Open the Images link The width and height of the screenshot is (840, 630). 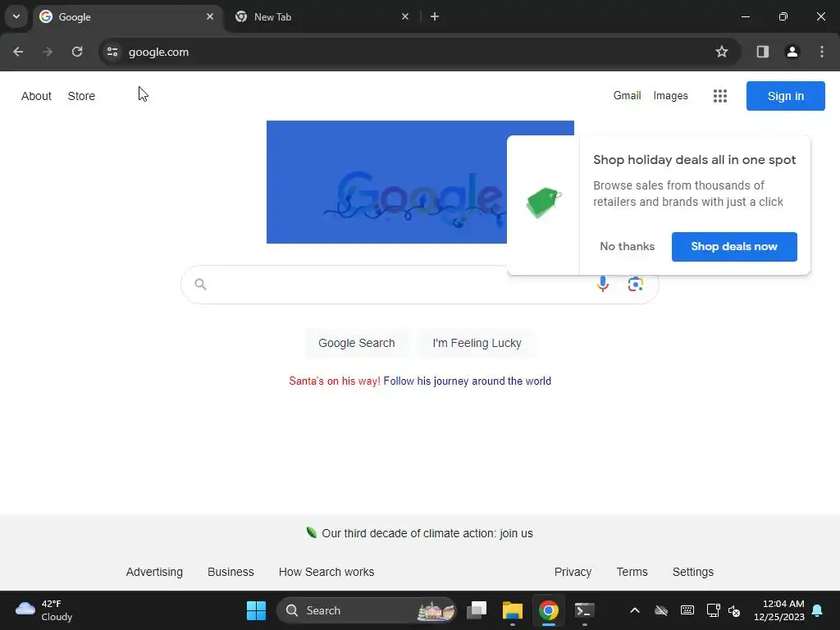click(671, 95)
